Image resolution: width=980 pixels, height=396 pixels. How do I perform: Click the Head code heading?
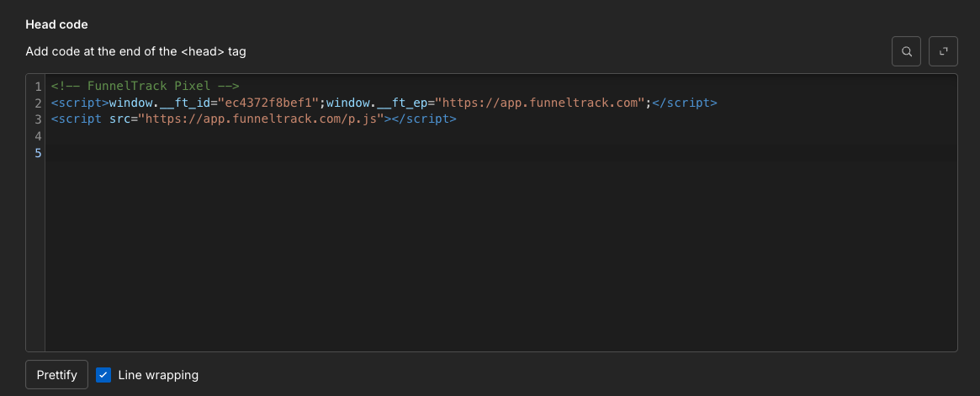(56, 24)
